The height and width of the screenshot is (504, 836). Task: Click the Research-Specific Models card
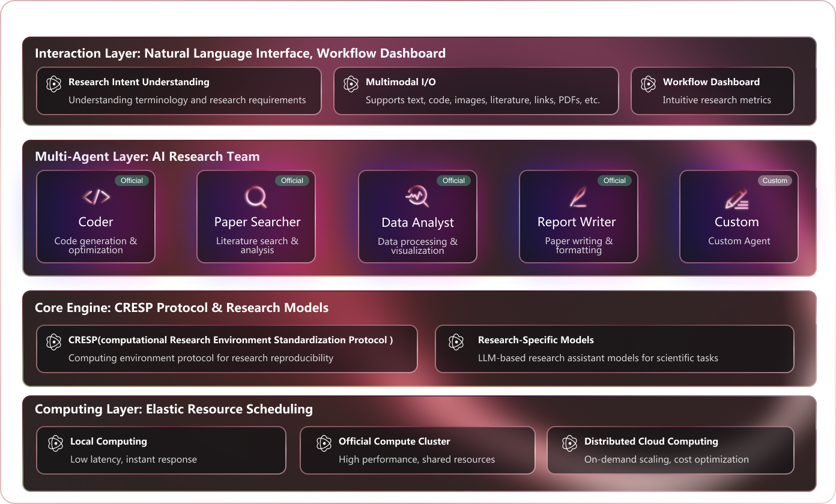[614, 349]
